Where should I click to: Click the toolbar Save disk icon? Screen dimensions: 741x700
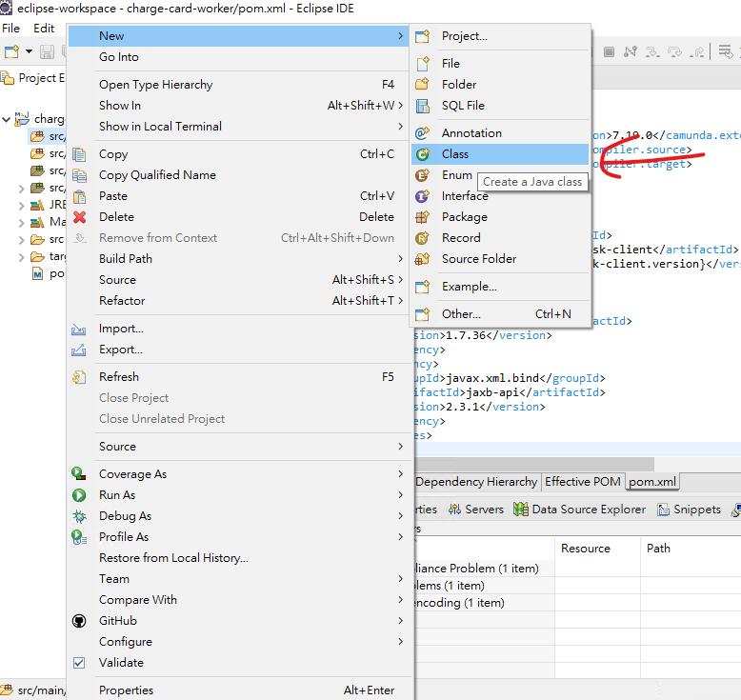47,51
